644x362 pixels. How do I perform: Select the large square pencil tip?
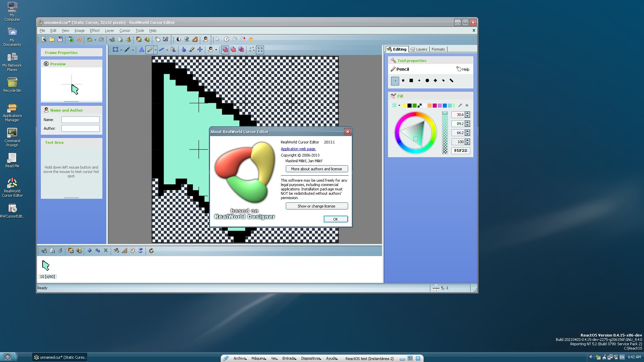tap(411, 81)
